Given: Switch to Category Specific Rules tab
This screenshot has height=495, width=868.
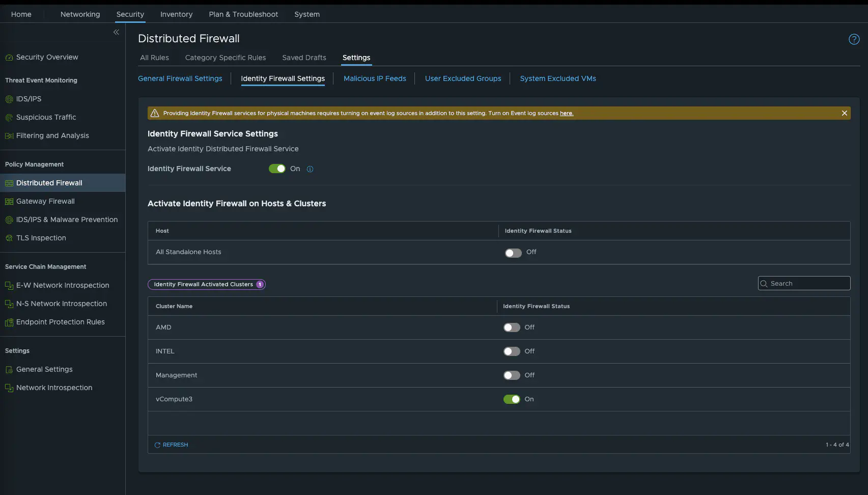Looking at the screenshot, I should click(226, 58).
